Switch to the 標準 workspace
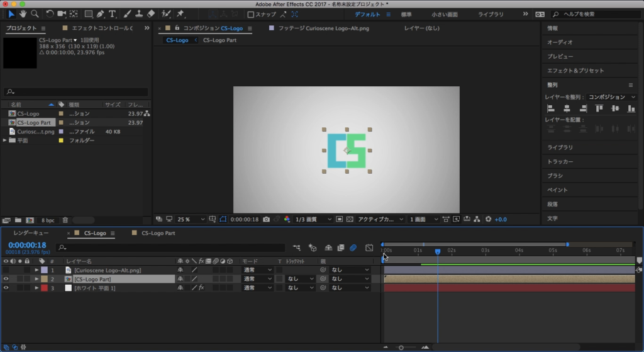 [406, 14]
